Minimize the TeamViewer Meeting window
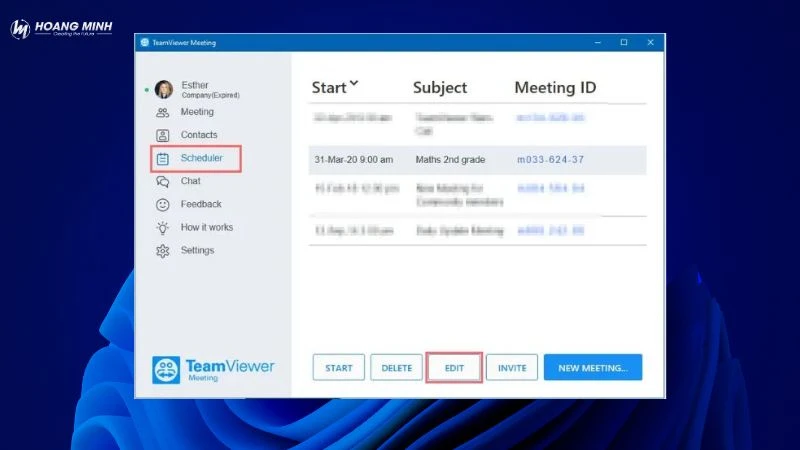 (x=597, y=42)
